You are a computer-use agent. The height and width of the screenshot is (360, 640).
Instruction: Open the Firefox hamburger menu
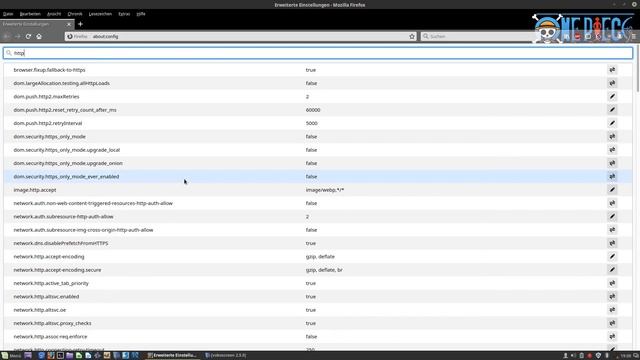(633, 36)
